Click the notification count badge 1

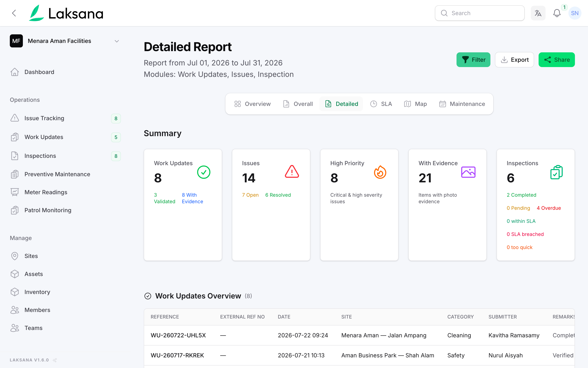[x=564, y=7]
